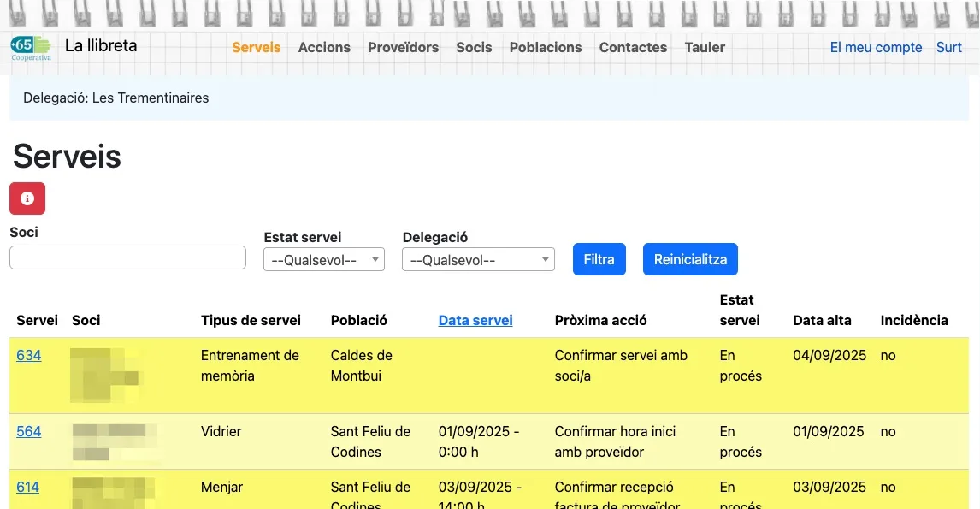980x509 pixels.
Task: Sort table by Data servei column
Action: pos(475,321)
